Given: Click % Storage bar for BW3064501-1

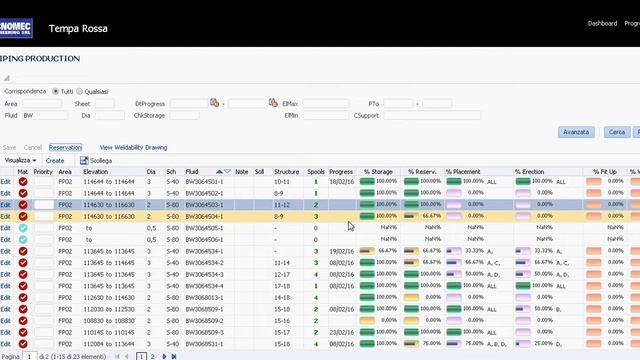Looking at the screenshot, I should click(367, 181).
